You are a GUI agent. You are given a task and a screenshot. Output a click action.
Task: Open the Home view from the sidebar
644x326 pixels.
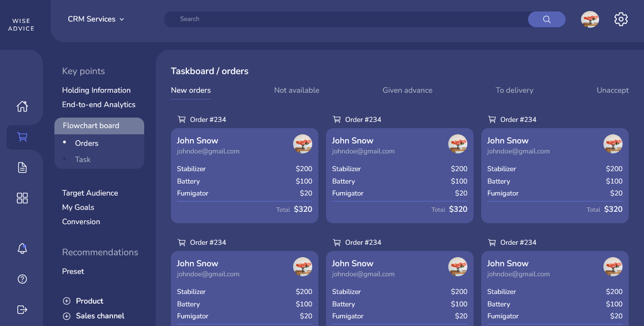[x=22, y=106]
